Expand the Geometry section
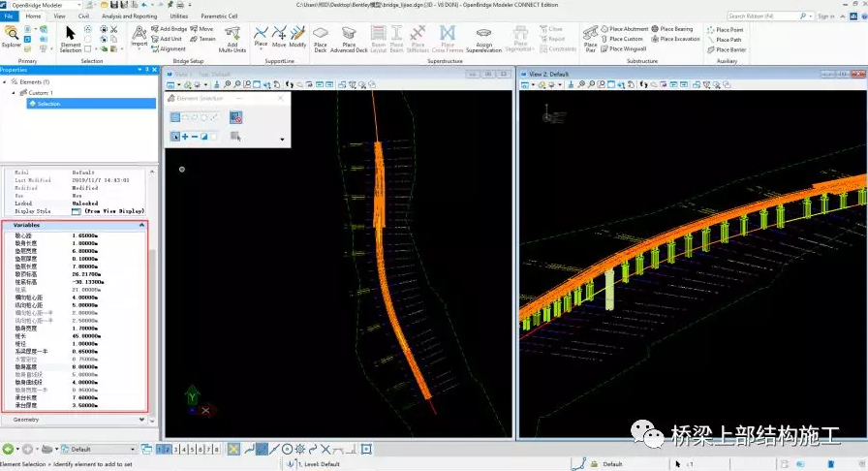The width and height of the screenshot is (868, 471). pos(141,420)
